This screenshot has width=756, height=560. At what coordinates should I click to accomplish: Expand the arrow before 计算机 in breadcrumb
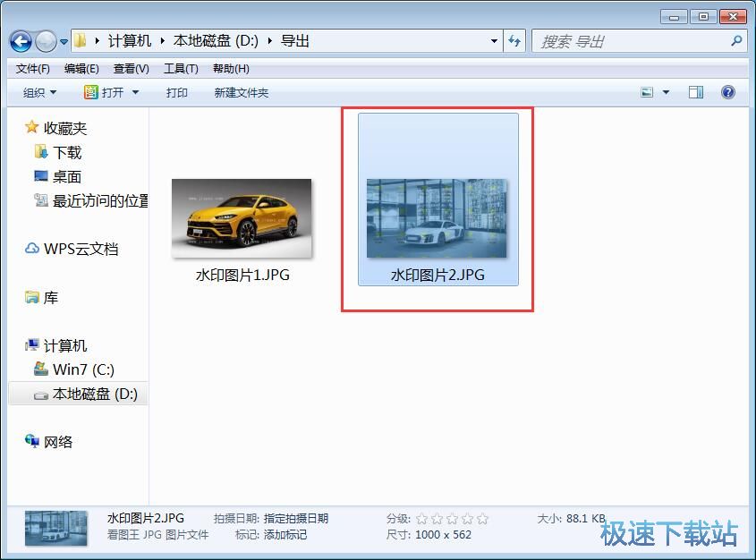(98, 41)
